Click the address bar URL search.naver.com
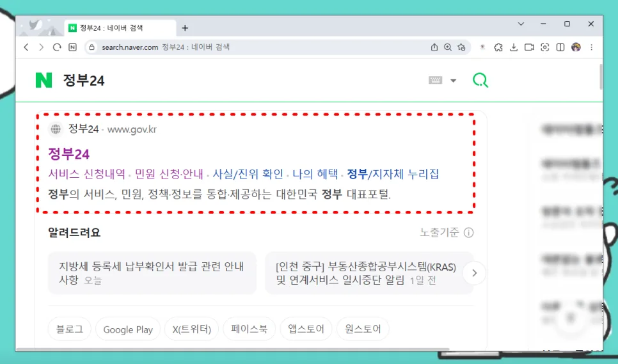618x364 pixels. [x=130, y=47]
